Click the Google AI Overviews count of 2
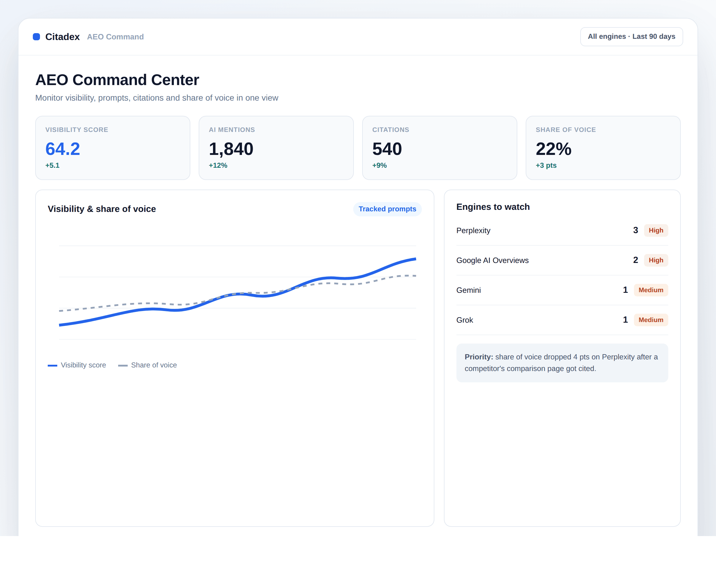The height and width of the screenshot is (588, 716). click(x=635, y=260)
